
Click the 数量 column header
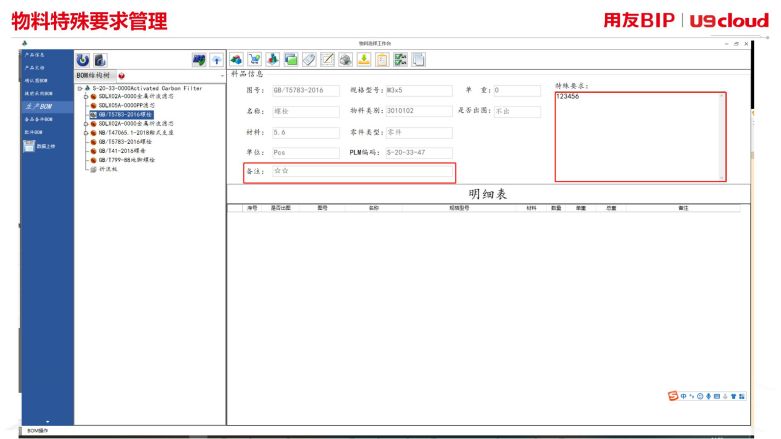[x=556, y=208]
